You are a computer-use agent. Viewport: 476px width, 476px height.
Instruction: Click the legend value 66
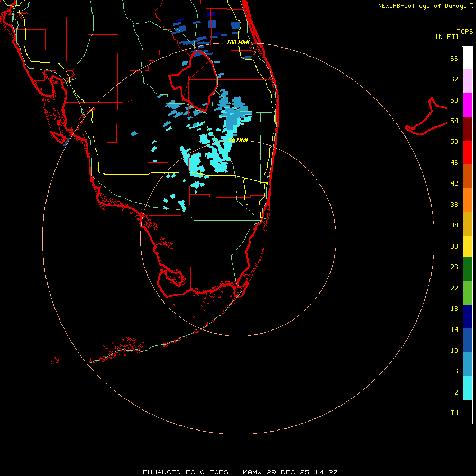tap(454, 58)
